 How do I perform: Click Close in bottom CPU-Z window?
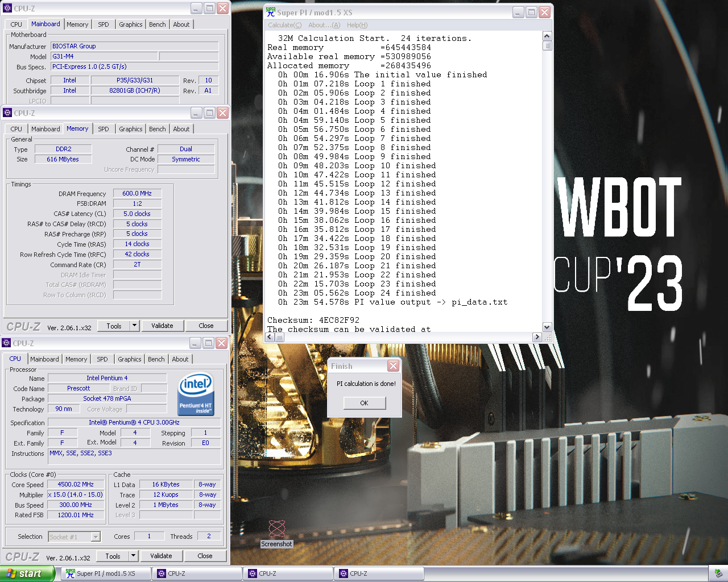(205, 556)
